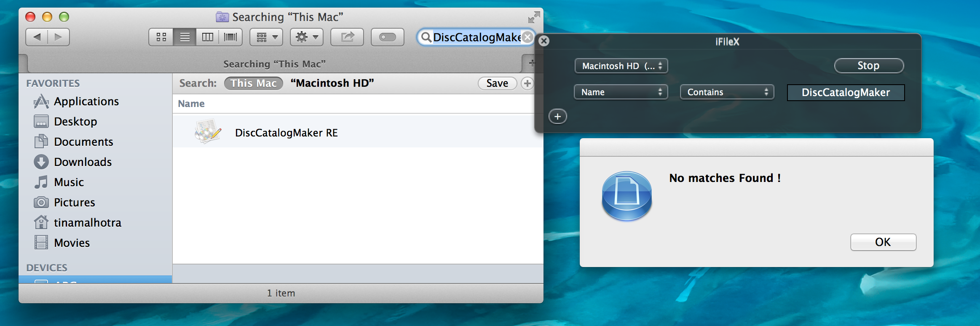Screen dimensions: 980x326
Task: Click the Pictures camera icon in sidebar
Action: coord(41,203)
